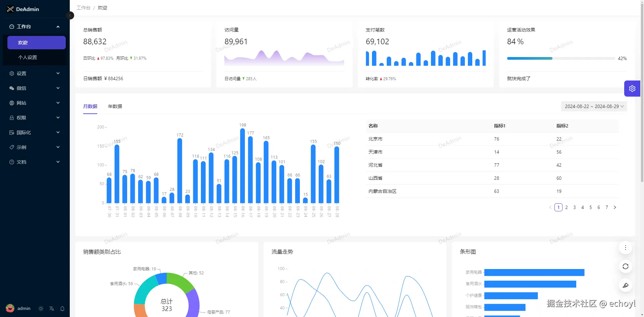Open notifications bell icon
This screenshot has height=317, width=644.
62,309
